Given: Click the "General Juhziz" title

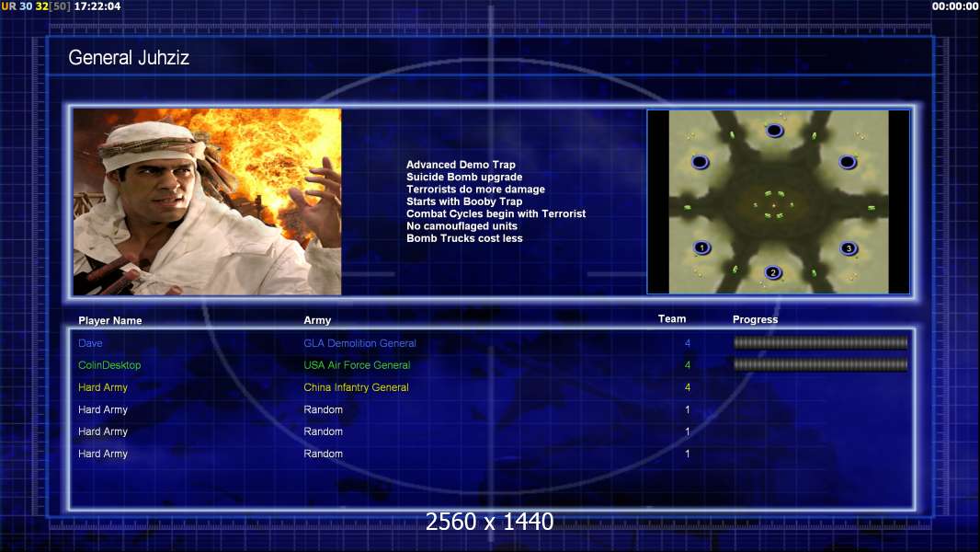Looking at the screenshot, I should click(129, 58).
